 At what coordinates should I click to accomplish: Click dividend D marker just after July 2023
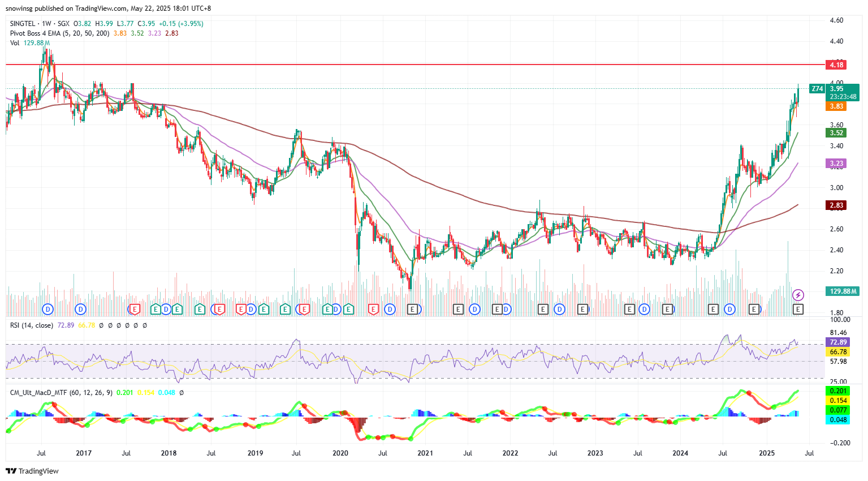644,309
